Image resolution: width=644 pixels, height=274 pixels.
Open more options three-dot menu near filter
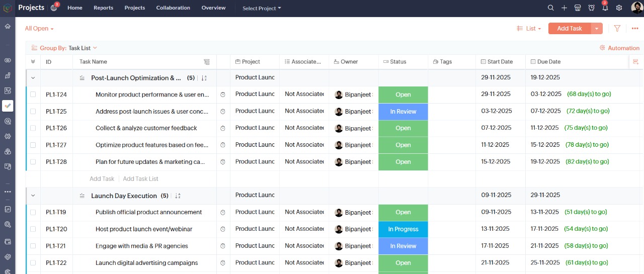click(635, 29)
